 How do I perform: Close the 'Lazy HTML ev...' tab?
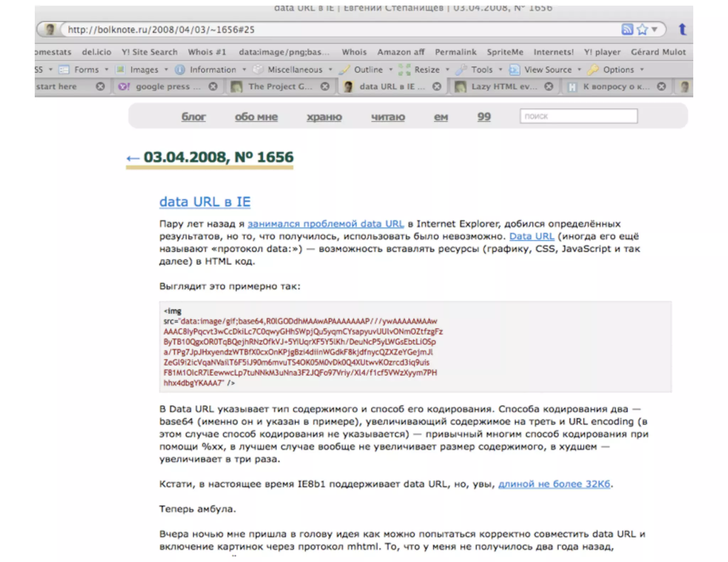tap(549, 86)
